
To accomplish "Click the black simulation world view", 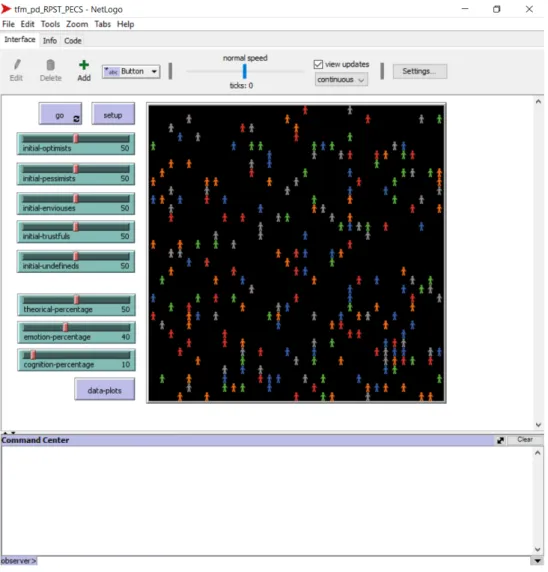I will pyautogui.click(x=296, y=253).
